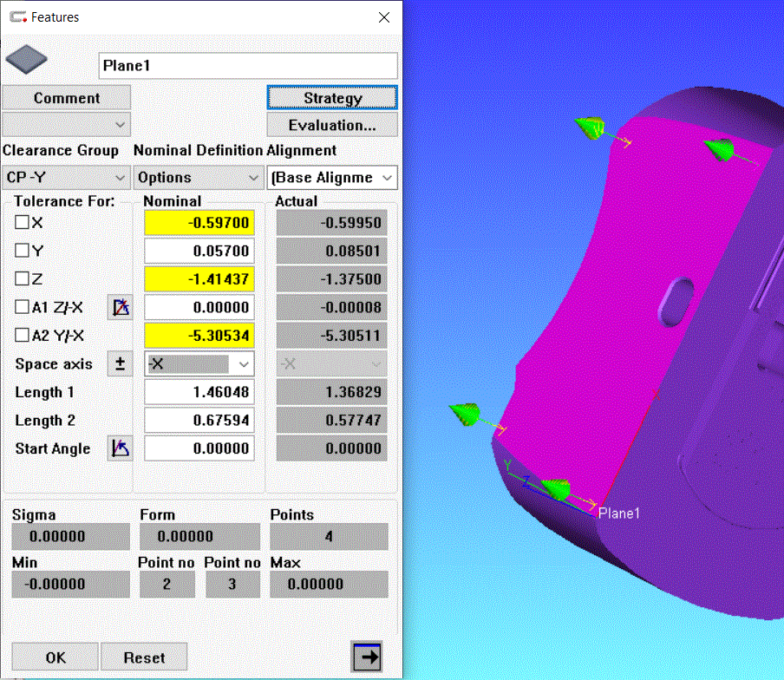The height and width of the screenshot is (680, 784).
Task: Check the A2 Y/-X tolerance box
Action: click(x=23, y=336)
